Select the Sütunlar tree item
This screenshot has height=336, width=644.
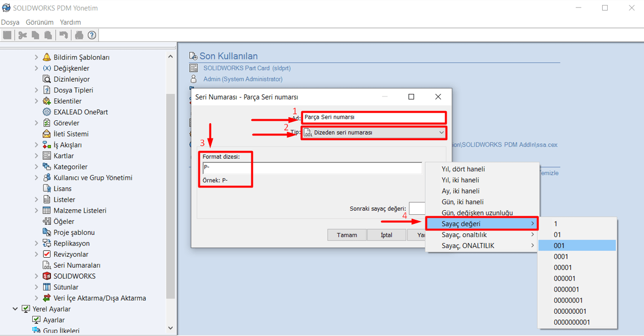click(66, 287)
